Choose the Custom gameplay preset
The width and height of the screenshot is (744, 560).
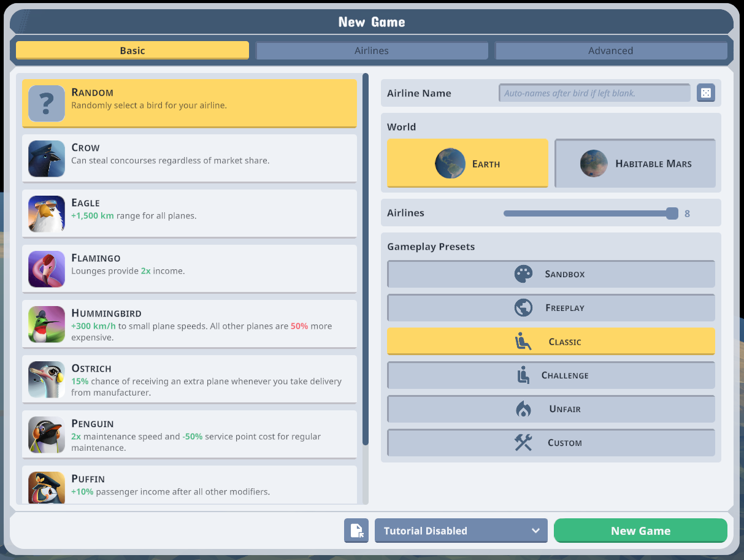pyautogui.click(x=551, y=443)
